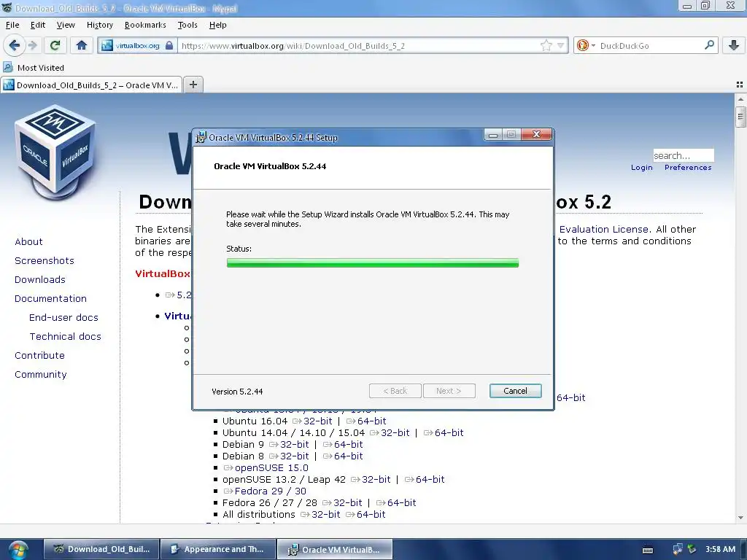Open the Contribute sidebar link
This screenshot has width=747, height=560.
pos(39,356)
